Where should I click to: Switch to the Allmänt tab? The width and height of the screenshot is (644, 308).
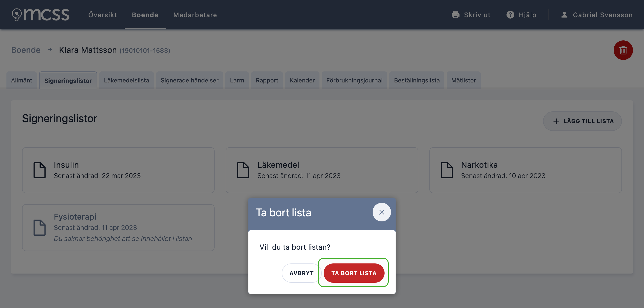[21, 80]
